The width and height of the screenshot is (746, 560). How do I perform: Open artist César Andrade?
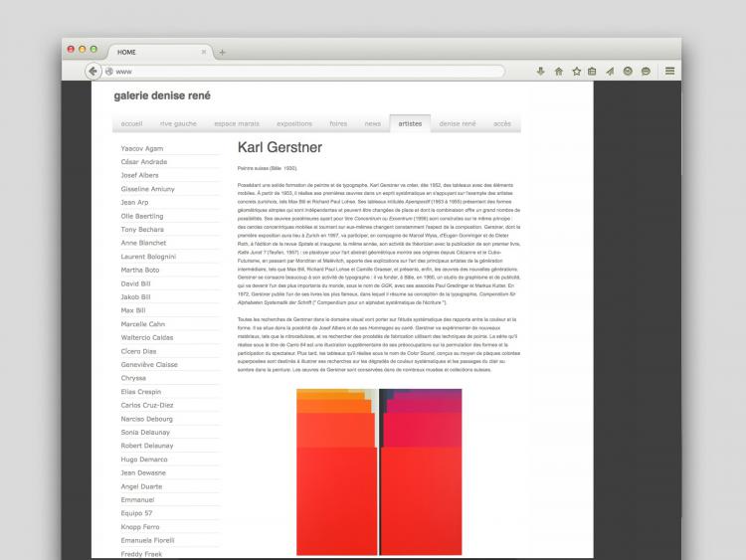point(143,162)
